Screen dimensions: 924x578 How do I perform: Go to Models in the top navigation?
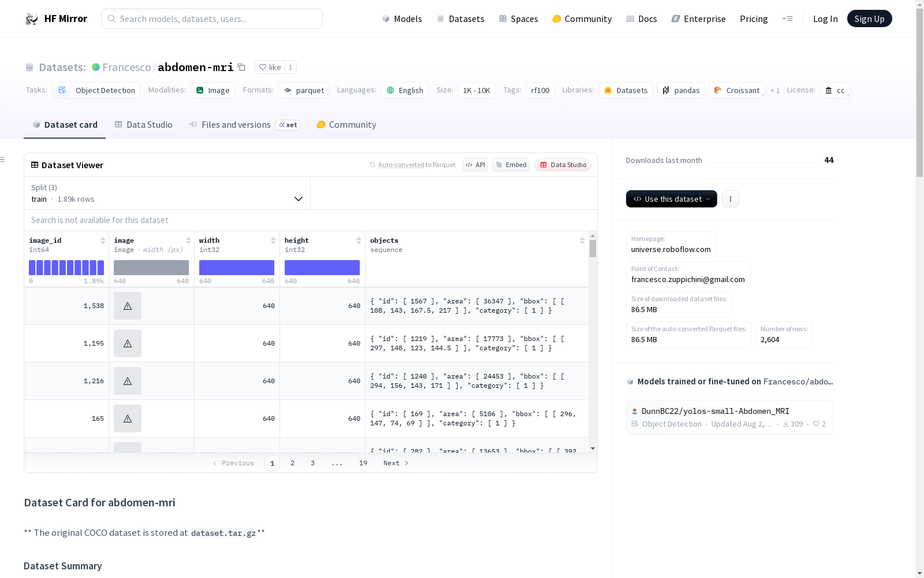(x=402, y=18)
